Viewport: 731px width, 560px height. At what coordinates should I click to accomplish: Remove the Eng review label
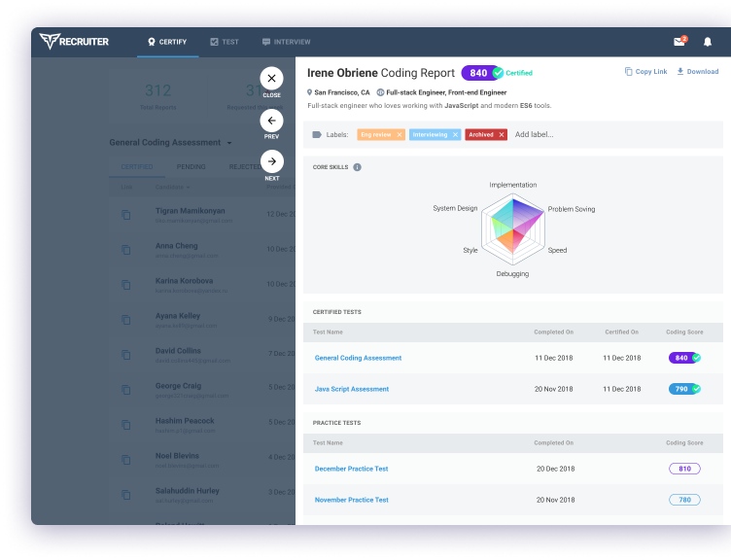(400, 135)
